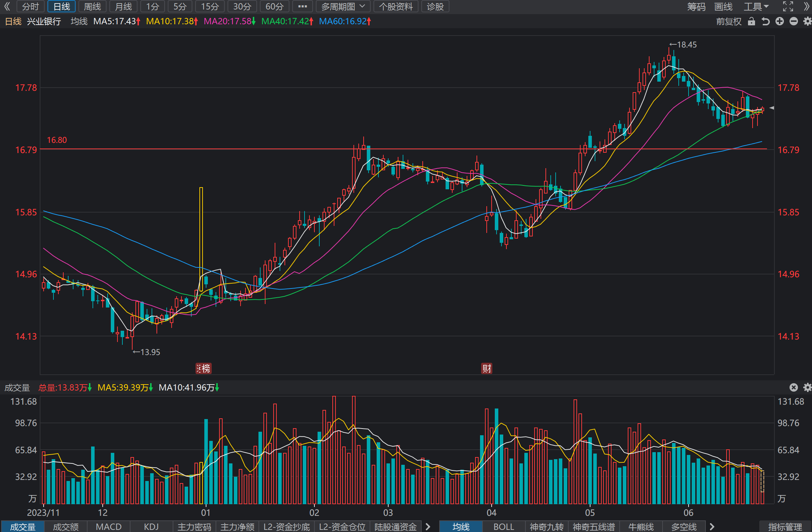The image size is (812, 532).
Task: Click the MA60:16.92 legend label
Action: [x=345, y=21]
